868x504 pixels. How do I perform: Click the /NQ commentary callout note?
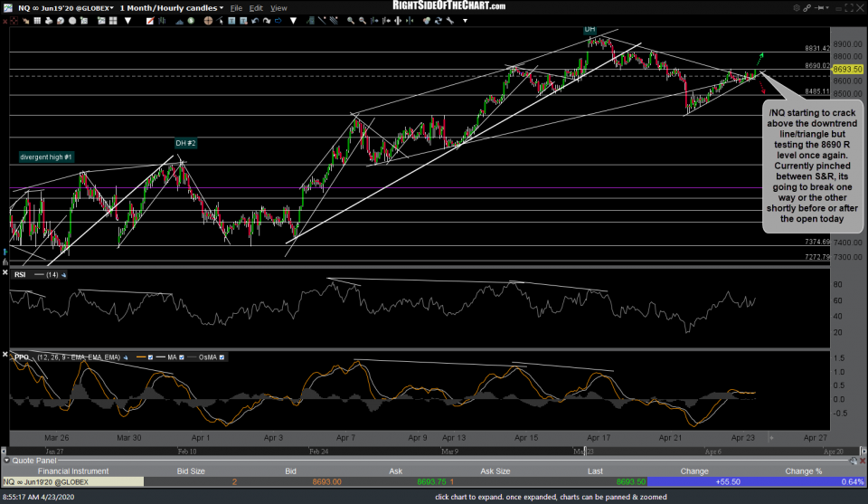tap(812, 166)
